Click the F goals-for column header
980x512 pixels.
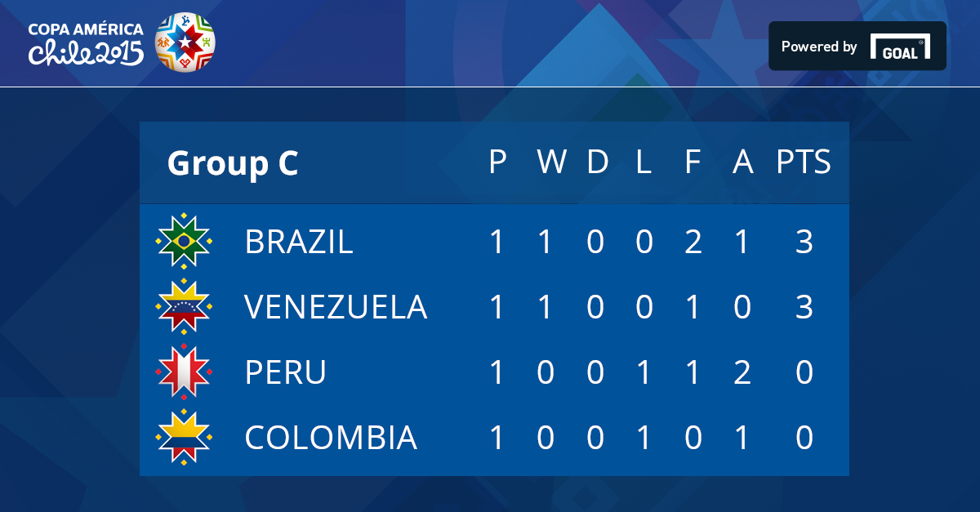pos(693,163)
